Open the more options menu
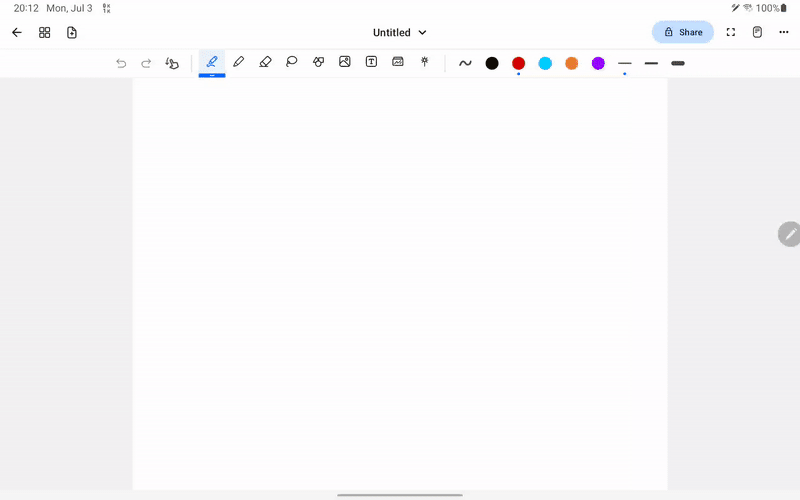 point(784,32)
